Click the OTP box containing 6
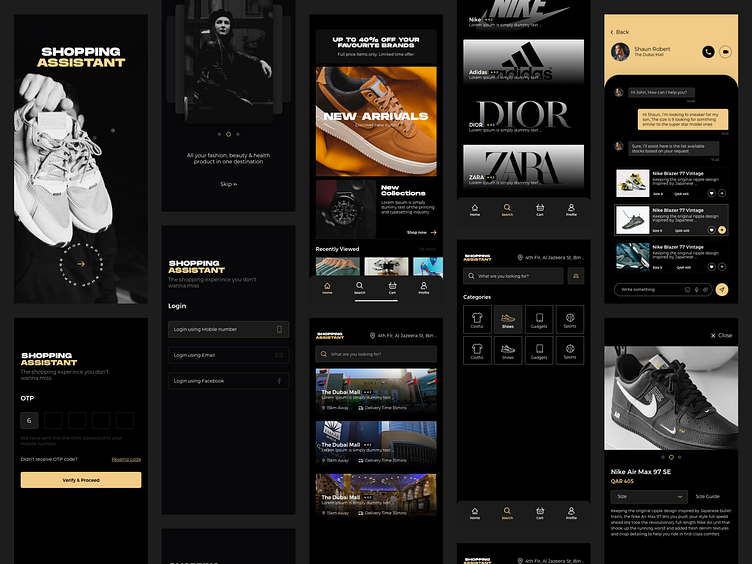This screenshot has height=564, width=752. tap(29, 421)
